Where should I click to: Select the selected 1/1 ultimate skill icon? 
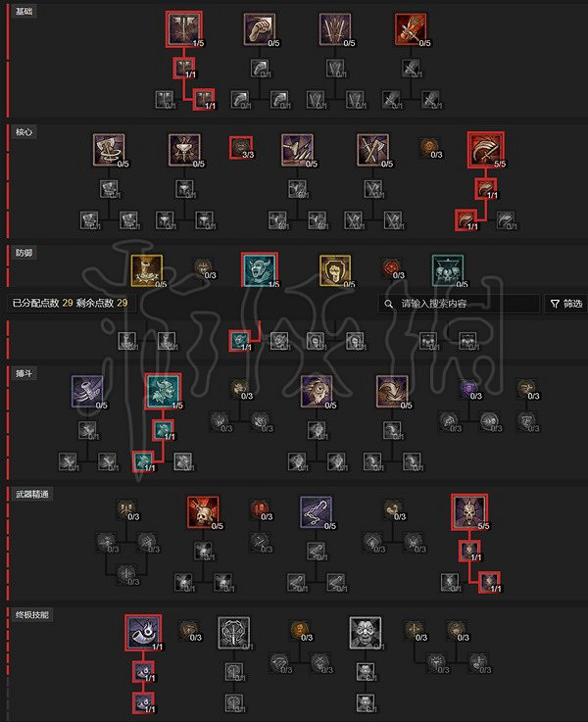tap(143, 633)
